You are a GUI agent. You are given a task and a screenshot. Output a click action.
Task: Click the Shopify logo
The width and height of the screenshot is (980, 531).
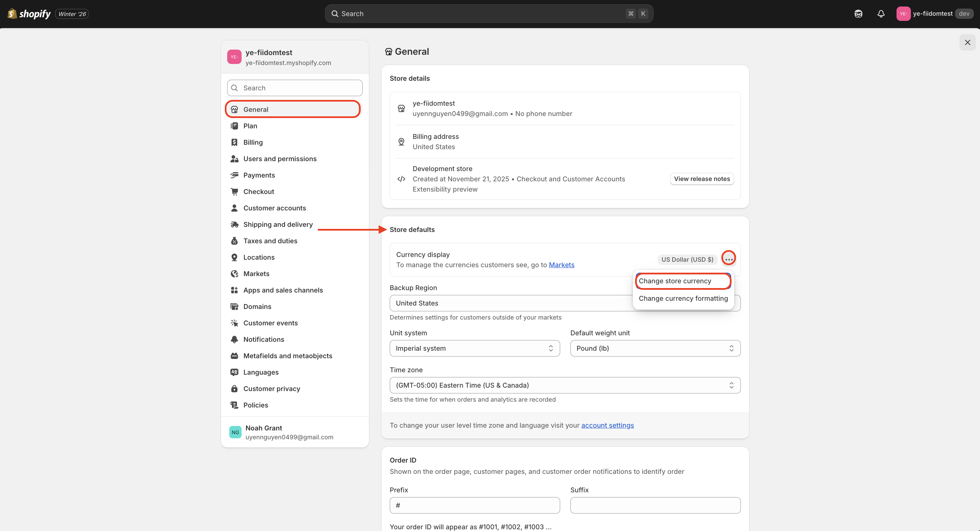click(x=29, y=14)
